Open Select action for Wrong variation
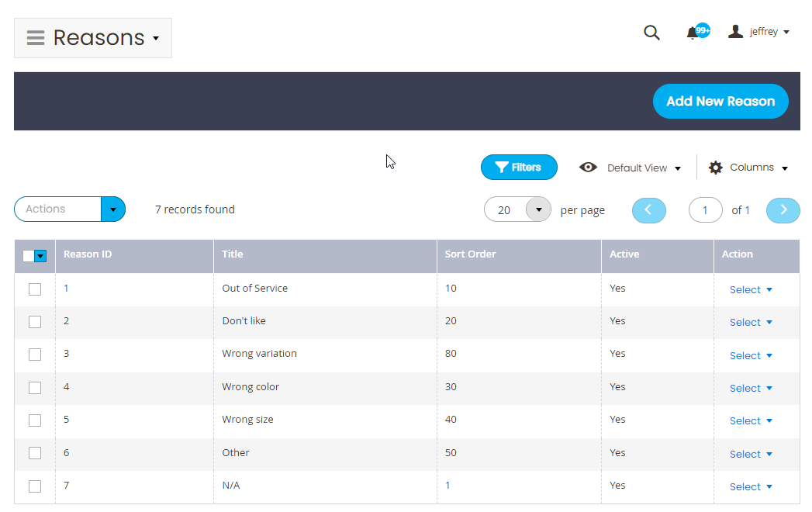The height and width of the screenshot is (512, 812). click(751, 355)
